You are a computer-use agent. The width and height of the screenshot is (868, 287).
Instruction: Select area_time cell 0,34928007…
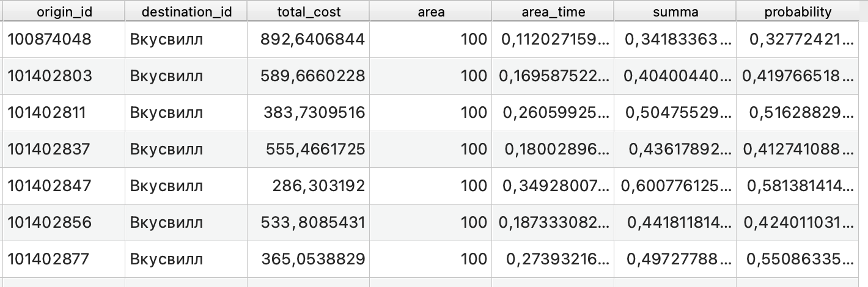pos(553,186)
